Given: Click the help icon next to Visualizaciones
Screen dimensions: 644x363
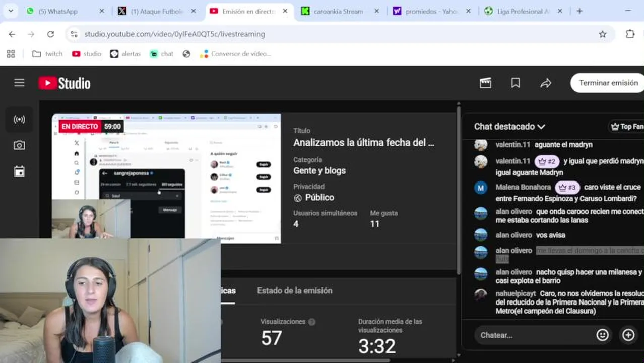Looking at the screenshot, I should (x=312, y=322).
